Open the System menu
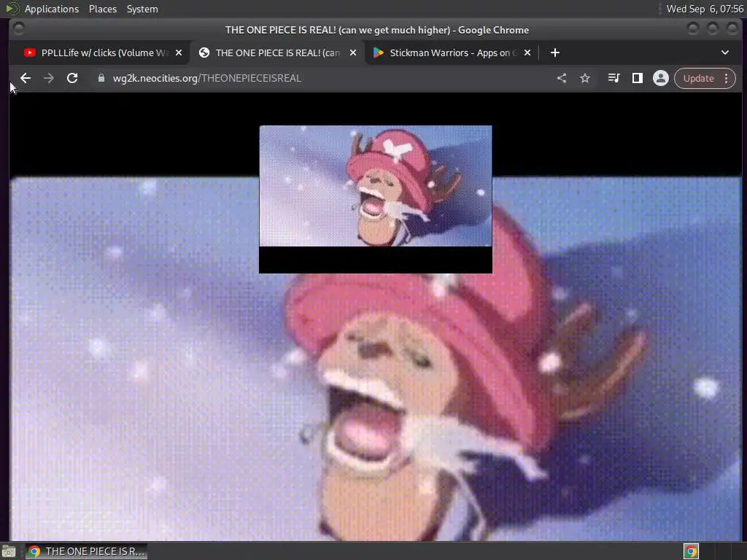The width and height of the screenshot is (747, 560). coord(142,9)
